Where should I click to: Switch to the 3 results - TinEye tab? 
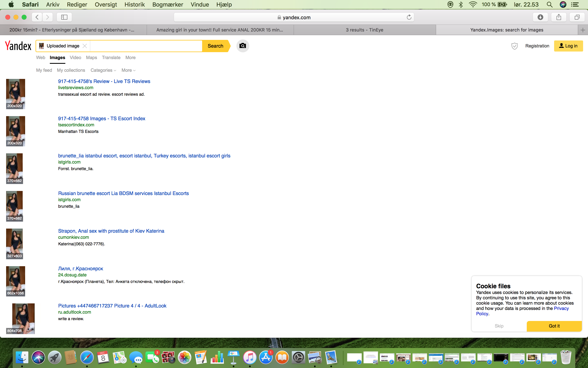pyautogui.click(x=364, y=30)
